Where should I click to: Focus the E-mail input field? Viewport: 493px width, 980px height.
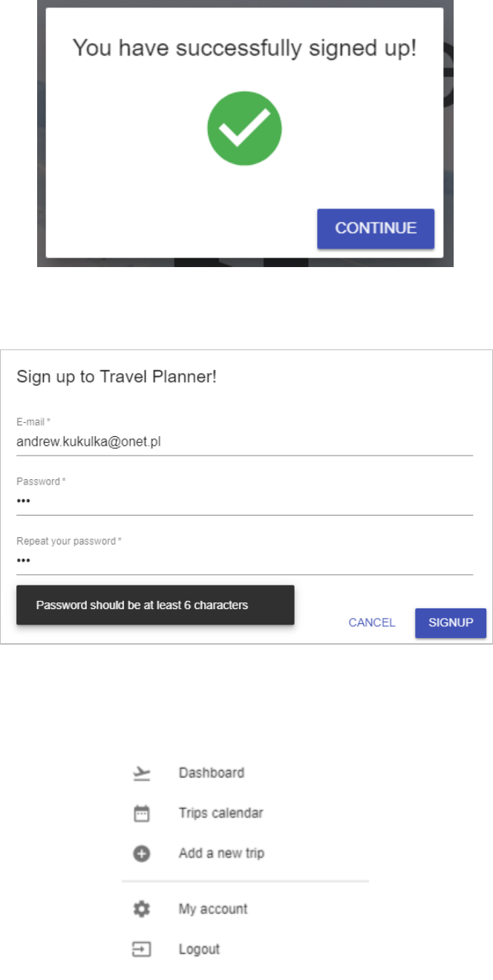pyautogui.click(x=244, y=442)
